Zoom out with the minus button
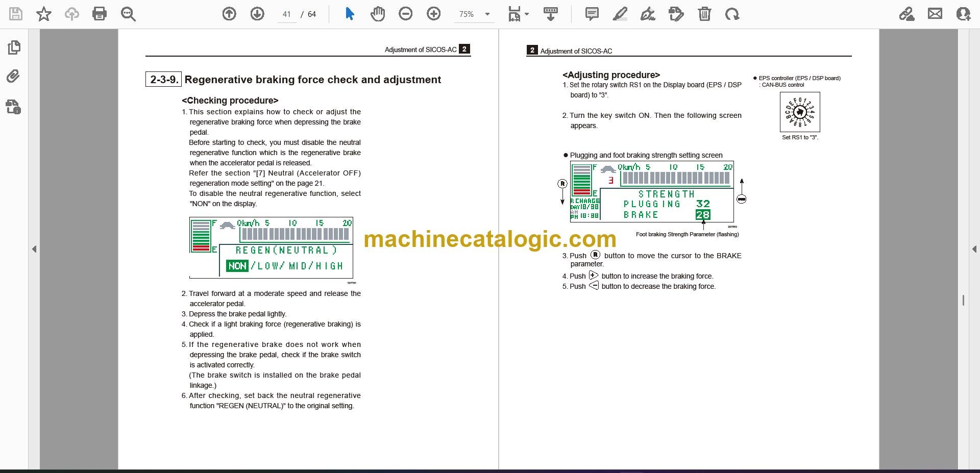The height and width of the screenshot is (473, 980). pos(406,14)
